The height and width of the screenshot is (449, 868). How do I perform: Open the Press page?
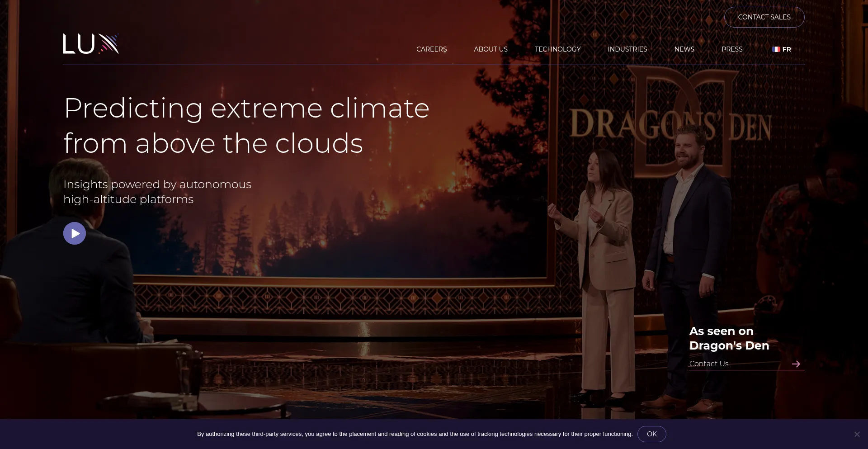click(732, 49)
